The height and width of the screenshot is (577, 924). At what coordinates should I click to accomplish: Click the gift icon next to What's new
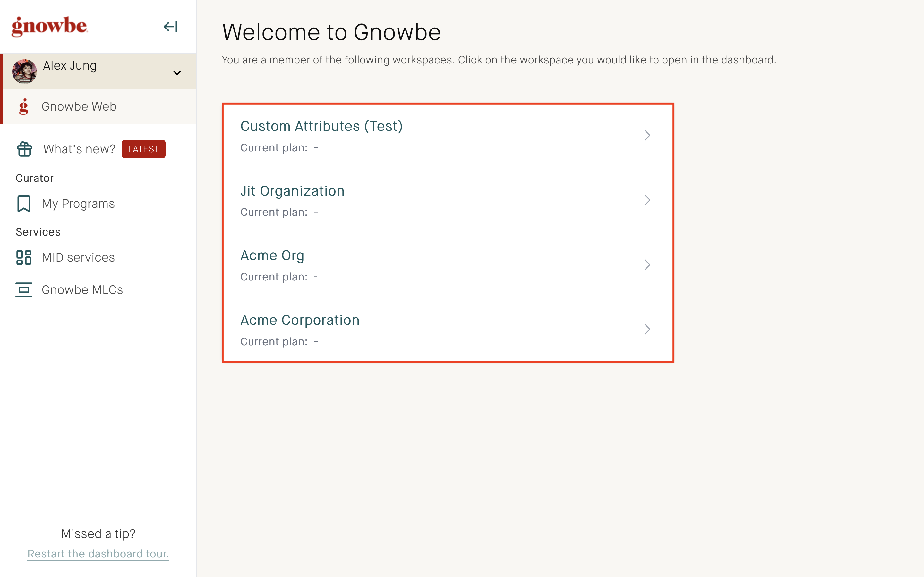point(24,149)
